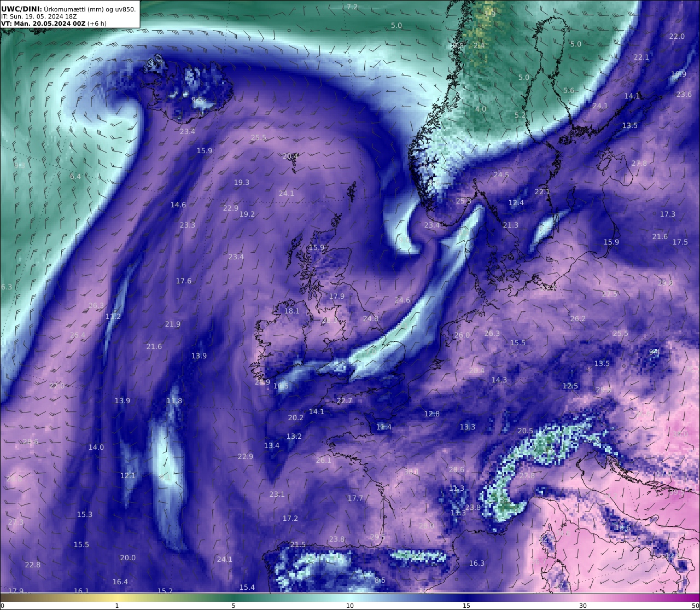Click the map value '17.2'
Viewport: 700px width, 610px height.
[290, 519]
